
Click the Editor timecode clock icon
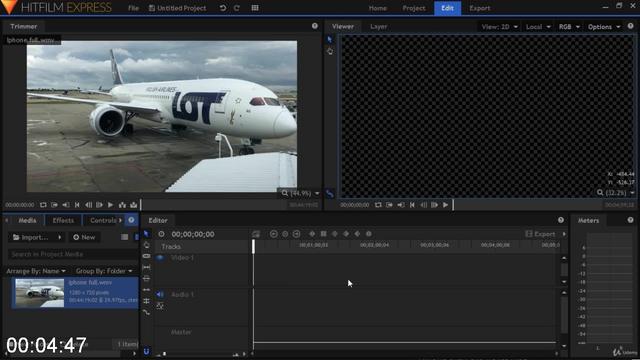(x=162, y=234)
